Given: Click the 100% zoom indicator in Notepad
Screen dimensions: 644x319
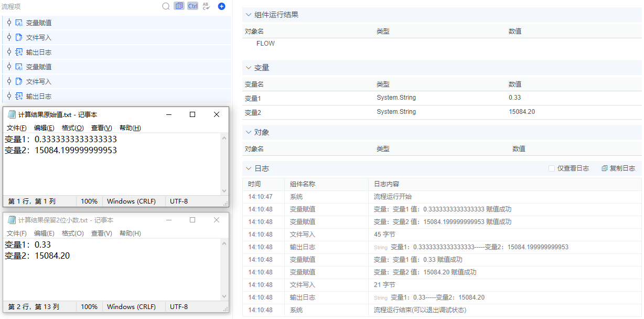Looking at the screenshot, I should coord(89,201).
